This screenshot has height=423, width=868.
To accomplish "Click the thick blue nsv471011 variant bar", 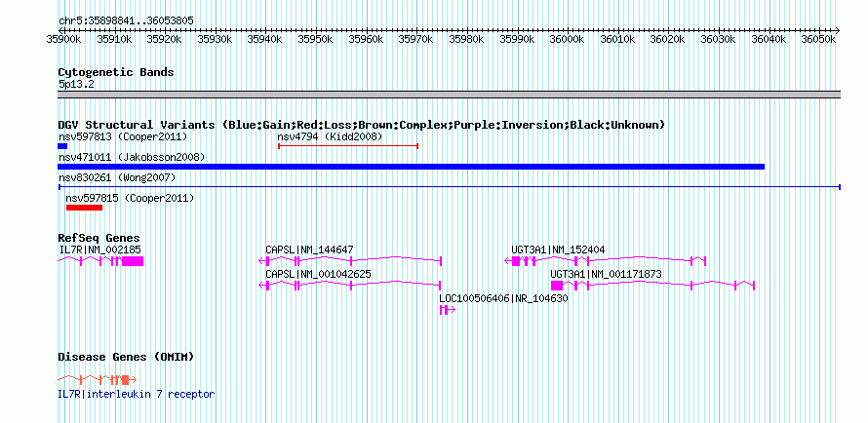I will coord(412,167).
